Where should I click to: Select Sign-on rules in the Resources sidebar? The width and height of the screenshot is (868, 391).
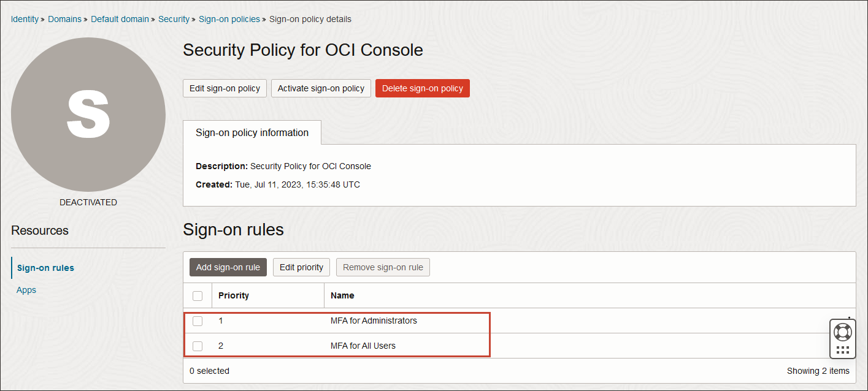point(45,267)
